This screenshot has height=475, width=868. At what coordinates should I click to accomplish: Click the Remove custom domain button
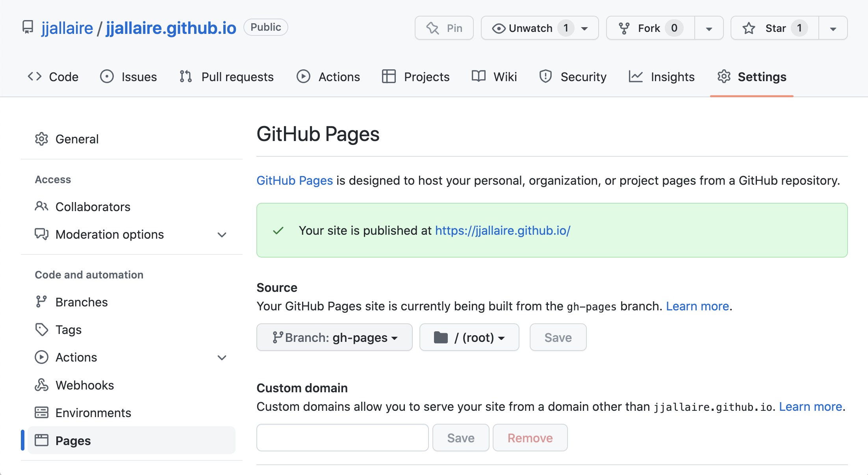click(530, 438)
